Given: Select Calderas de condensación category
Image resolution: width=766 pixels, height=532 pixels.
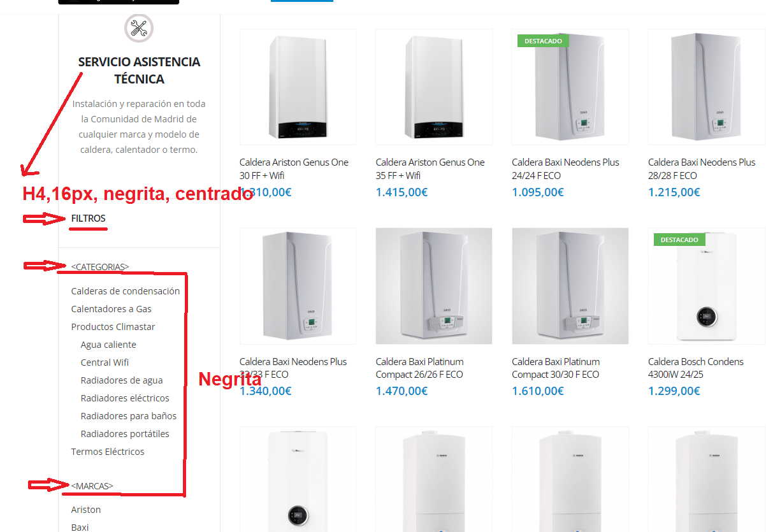Looking at the screenshot, I should (126, 291).
